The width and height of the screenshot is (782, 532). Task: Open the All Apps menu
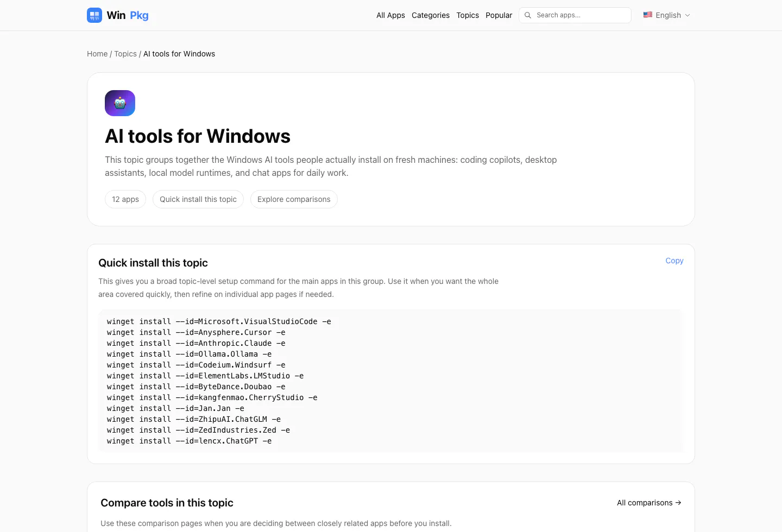coord(390,15)
